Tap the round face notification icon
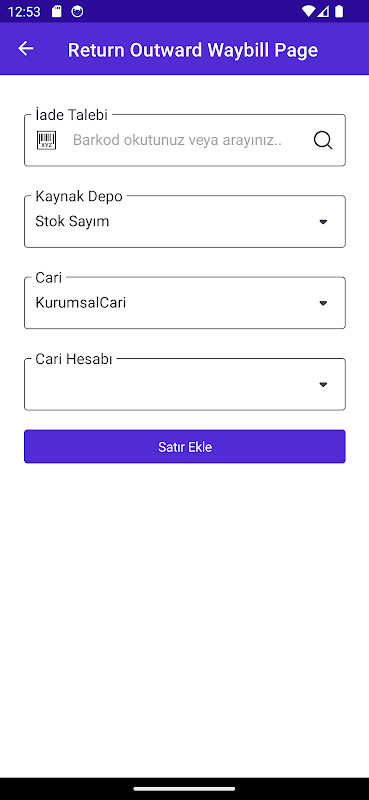This screenshot has height=800, width=369. pos(77,11)
